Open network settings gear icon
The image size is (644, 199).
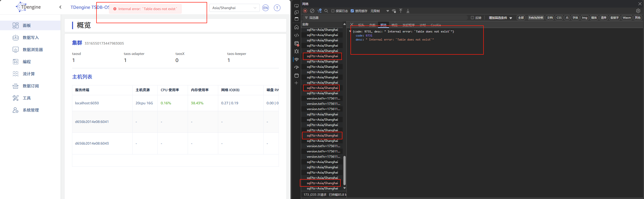pos(638,11)
